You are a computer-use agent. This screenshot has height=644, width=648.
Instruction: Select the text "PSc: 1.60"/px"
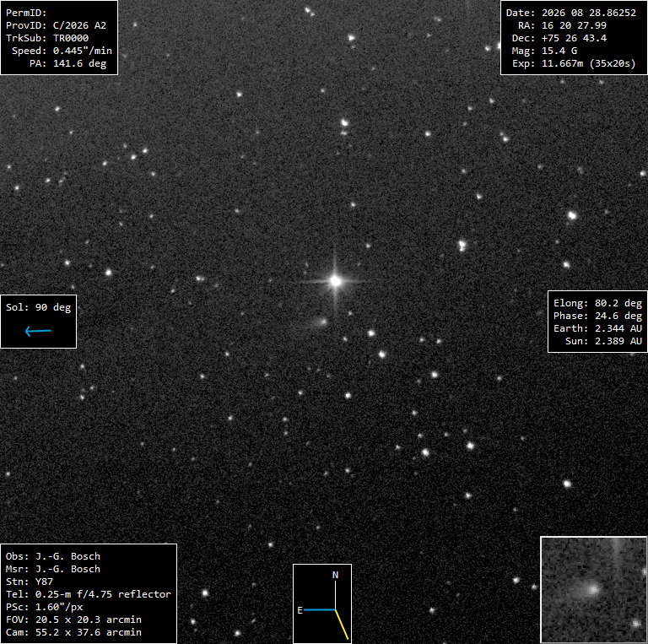(44, 607)
